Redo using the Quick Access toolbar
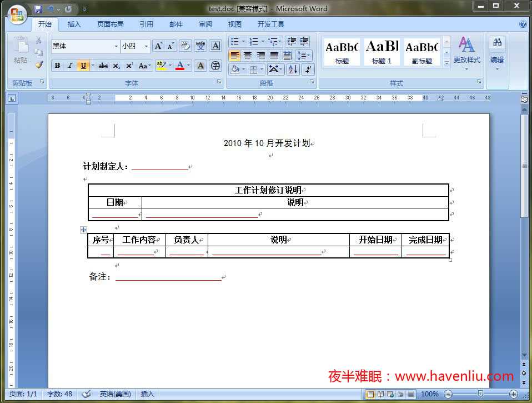 (68, 9)
